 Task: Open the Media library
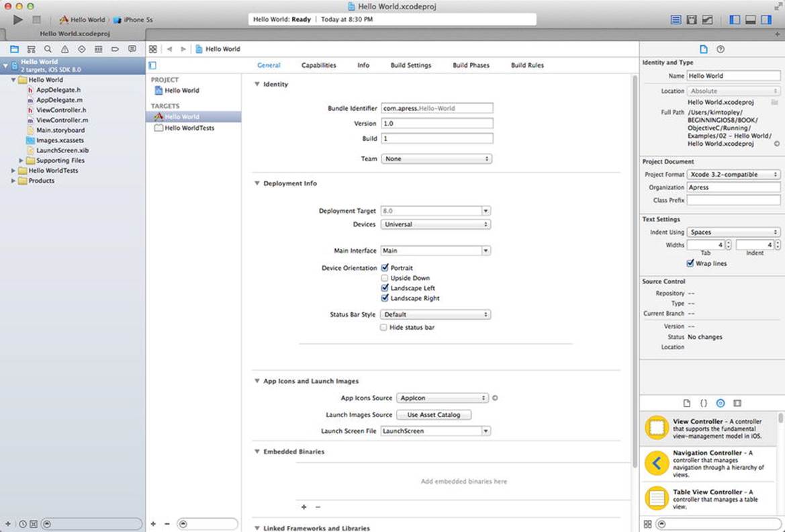pyautogui.click(x=737, y=403)
